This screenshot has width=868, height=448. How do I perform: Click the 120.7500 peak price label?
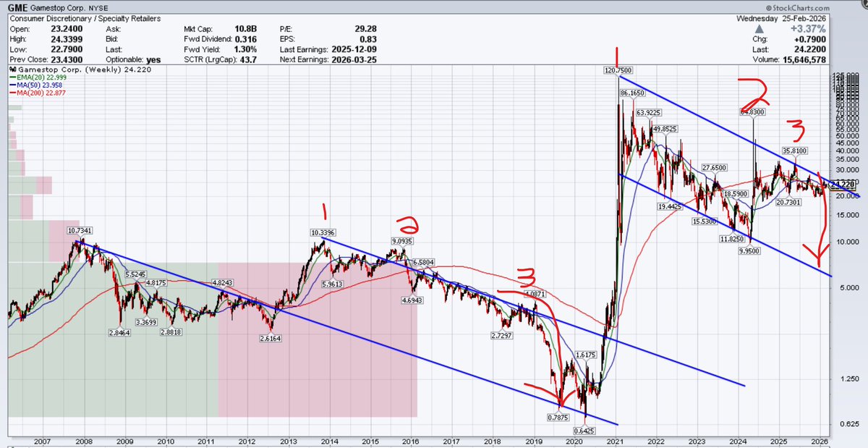pos(619,70)
